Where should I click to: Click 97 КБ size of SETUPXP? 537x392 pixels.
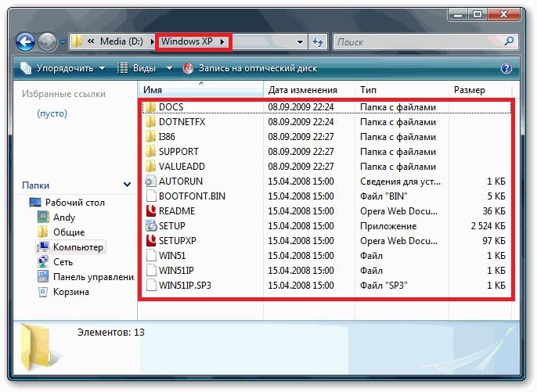(x=494, y=241)
